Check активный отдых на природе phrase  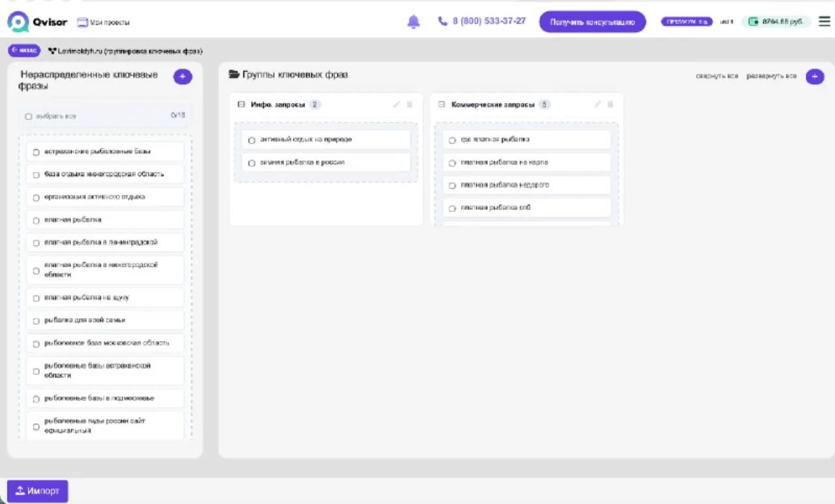252,140
